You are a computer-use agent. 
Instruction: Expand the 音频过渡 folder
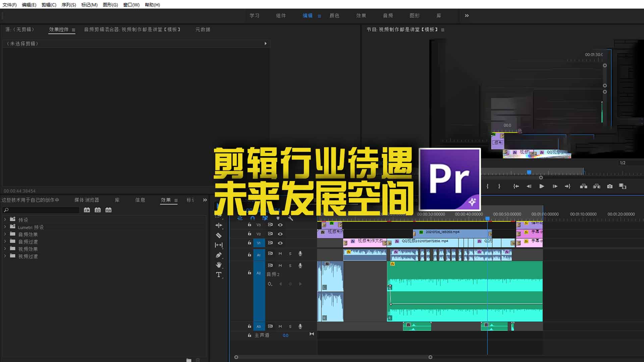(5, 241)
